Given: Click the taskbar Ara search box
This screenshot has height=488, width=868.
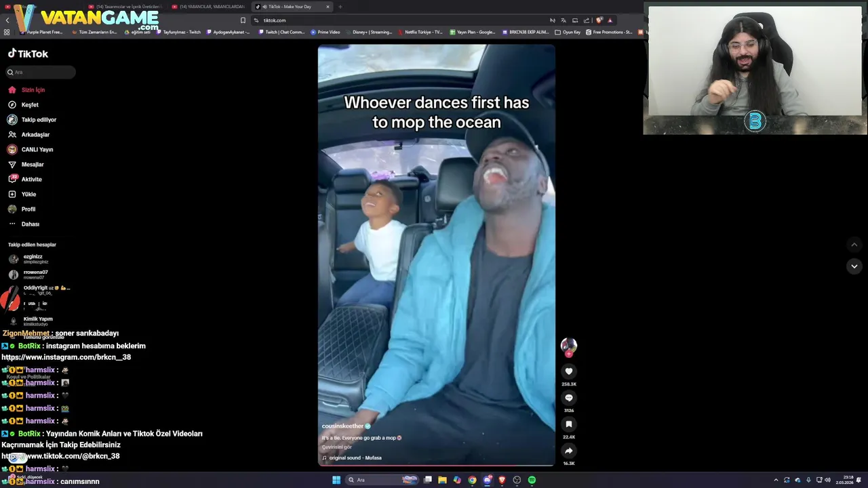Looking at the screenshot, I should coord(382,480).
